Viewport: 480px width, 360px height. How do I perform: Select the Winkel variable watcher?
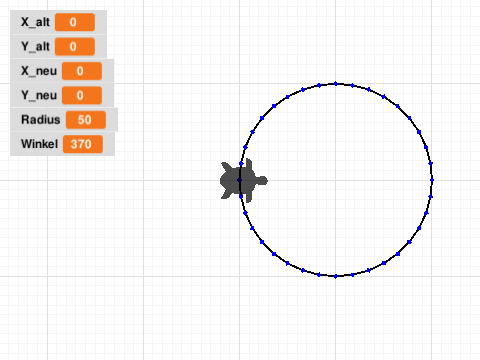click(62, 144)
